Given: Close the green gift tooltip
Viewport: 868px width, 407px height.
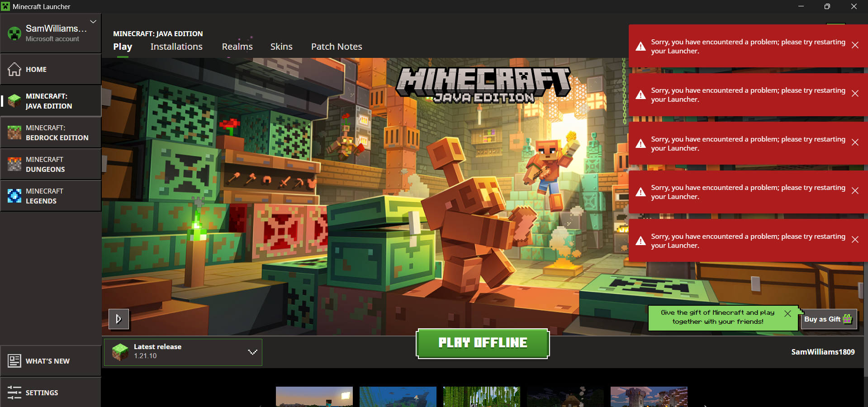Looking at the screenshot, I should tap(787, 313).
